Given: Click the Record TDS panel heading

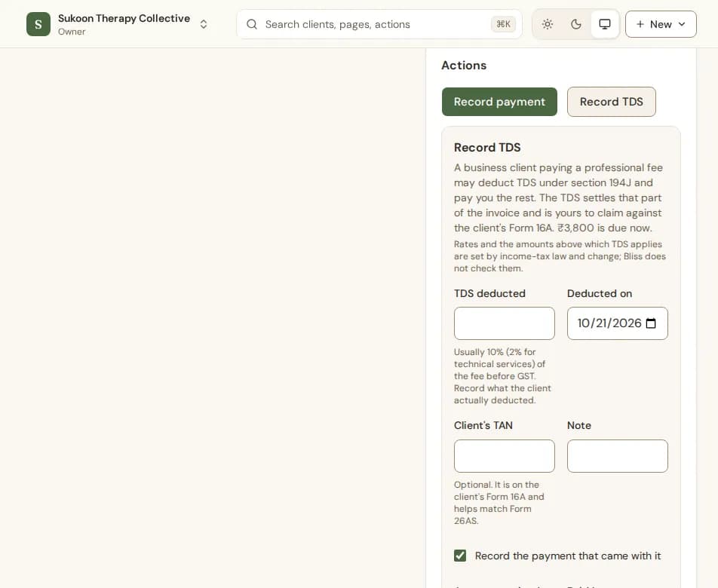Looking at the screenshot, I should coord(487,147).
